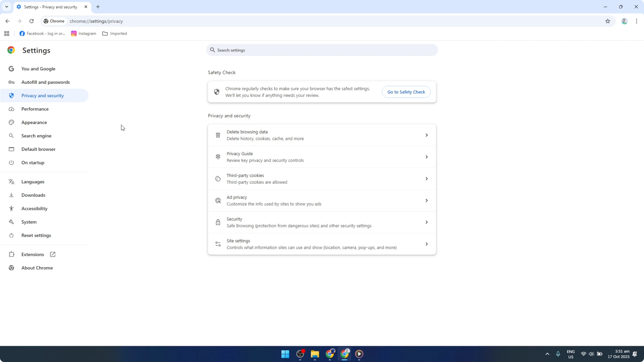This screenshot has width=644, height=362.
Task: Select On startup in the sidebar menu
Action: click(x=33, y=162)
